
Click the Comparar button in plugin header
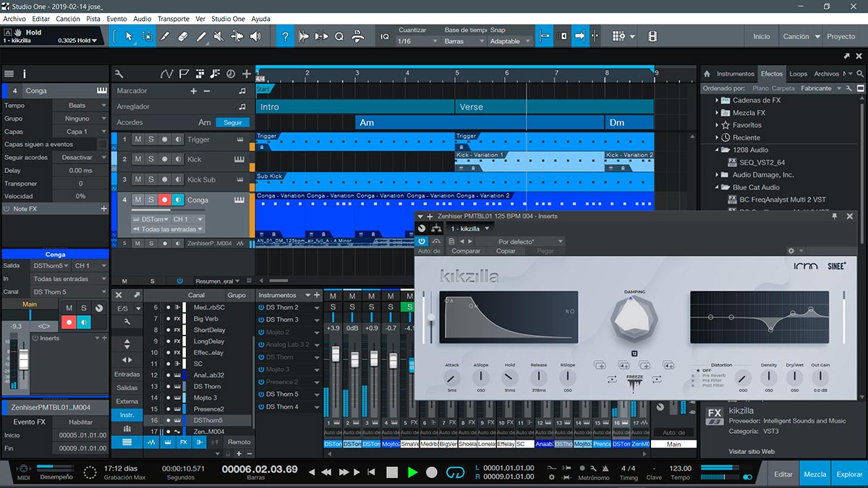[466, 251]
